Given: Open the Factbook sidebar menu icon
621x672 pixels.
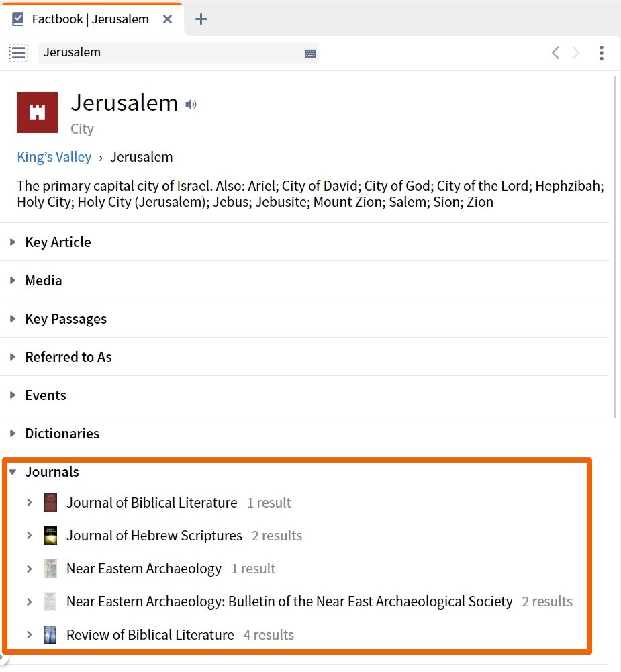Looking at the screenshot, I should coord(18,52).
